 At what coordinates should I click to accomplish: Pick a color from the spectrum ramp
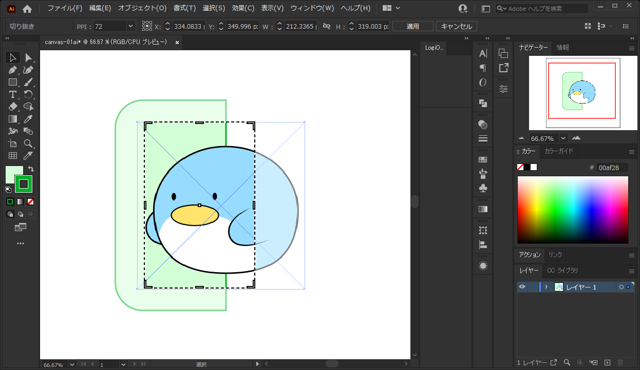click(573, 210)
